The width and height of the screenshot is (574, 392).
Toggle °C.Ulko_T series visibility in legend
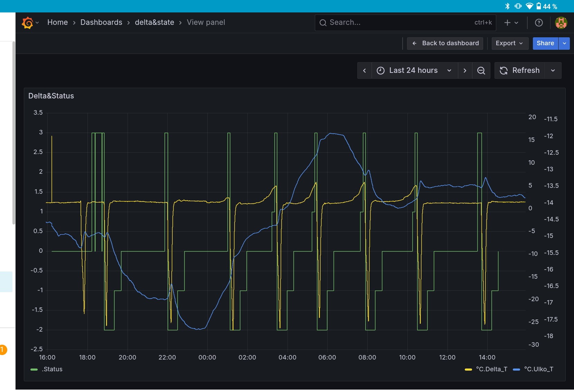(x=538, y=369)
